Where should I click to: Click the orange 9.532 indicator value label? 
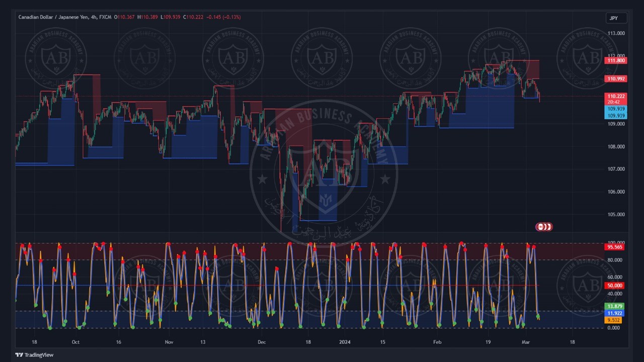pyautogui.click(x=614, y=320)
